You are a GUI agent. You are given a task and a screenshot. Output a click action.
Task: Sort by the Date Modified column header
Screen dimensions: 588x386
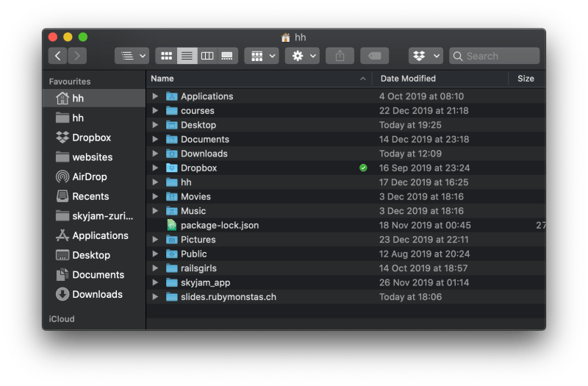tap(440, 79)
